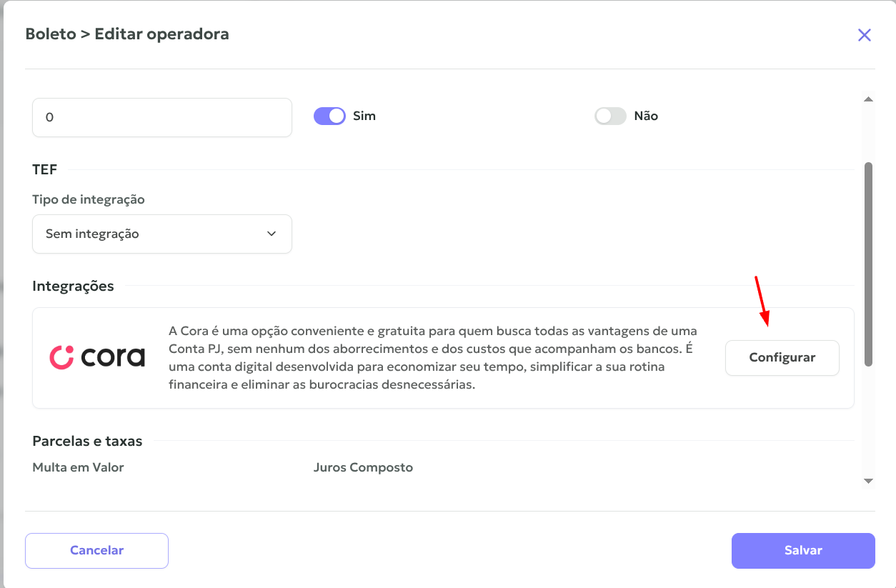The width and height of the screenshot is (896, 588).
Task: Click the Integrações section heading
Action: 73,286
